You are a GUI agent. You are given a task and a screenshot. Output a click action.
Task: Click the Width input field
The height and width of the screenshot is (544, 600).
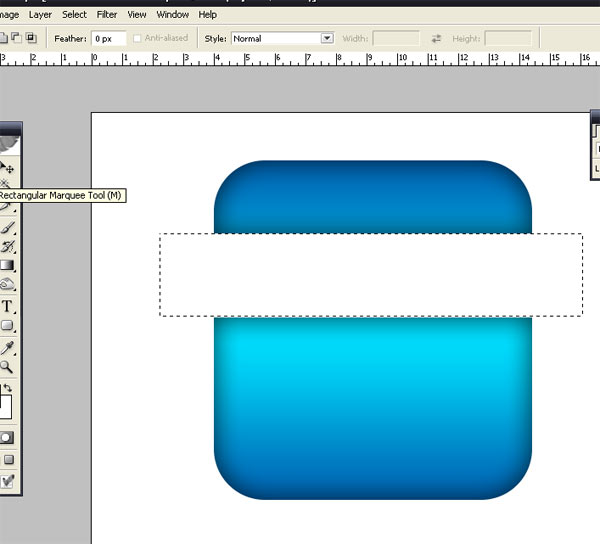tap(396, 39)
